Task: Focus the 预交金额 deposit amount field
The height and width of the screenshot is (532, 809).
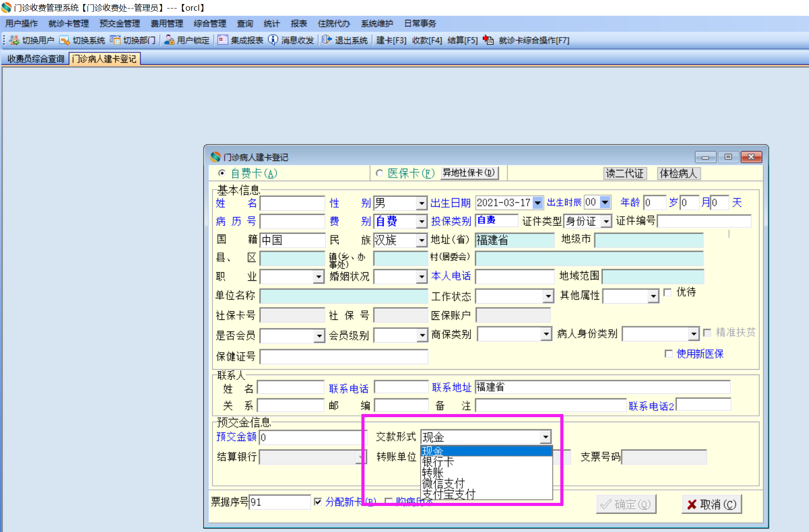Action: 313,437
